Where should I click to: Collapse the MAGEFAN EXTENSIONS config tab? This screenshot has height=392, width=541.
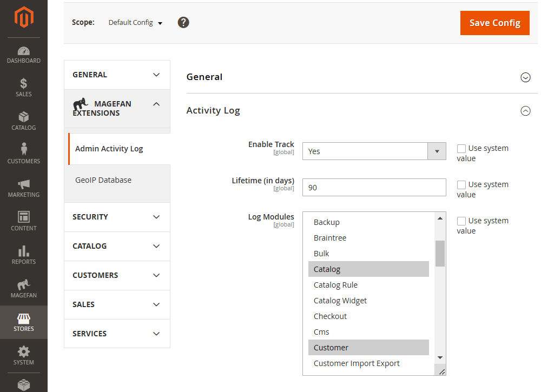(x=117, y=109)
